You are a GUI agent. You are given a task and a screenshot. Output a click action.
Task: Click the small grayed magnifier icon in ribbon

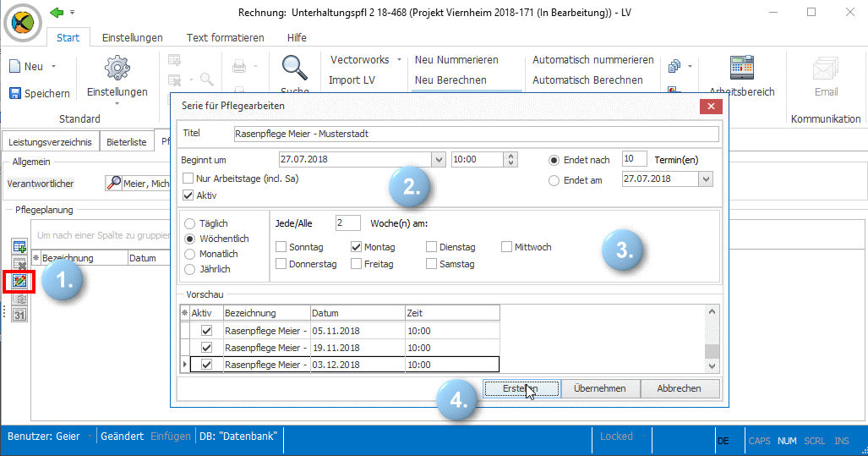coord(207,80)
